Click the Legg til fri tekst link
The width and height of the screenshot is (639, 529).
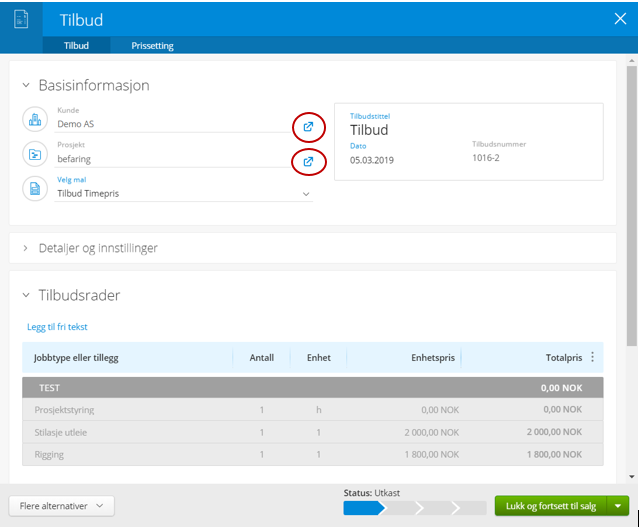pyautogui.click(x=57, y=327)
